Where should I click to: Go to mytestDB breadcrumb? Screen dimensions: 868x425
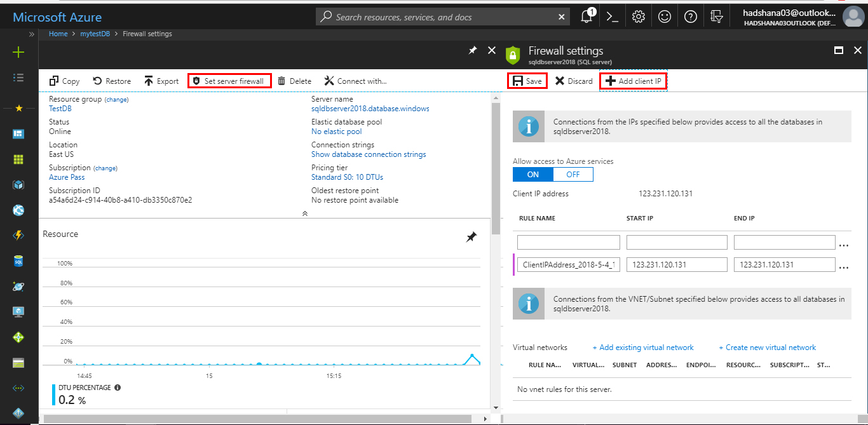95,34
